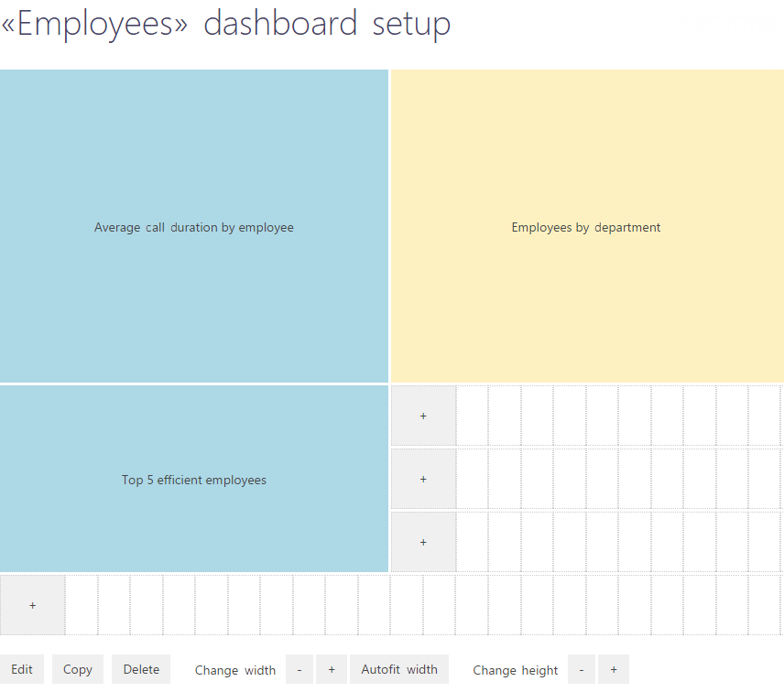
Task: Click the Change width label
Action: click(x=235, y=669)
